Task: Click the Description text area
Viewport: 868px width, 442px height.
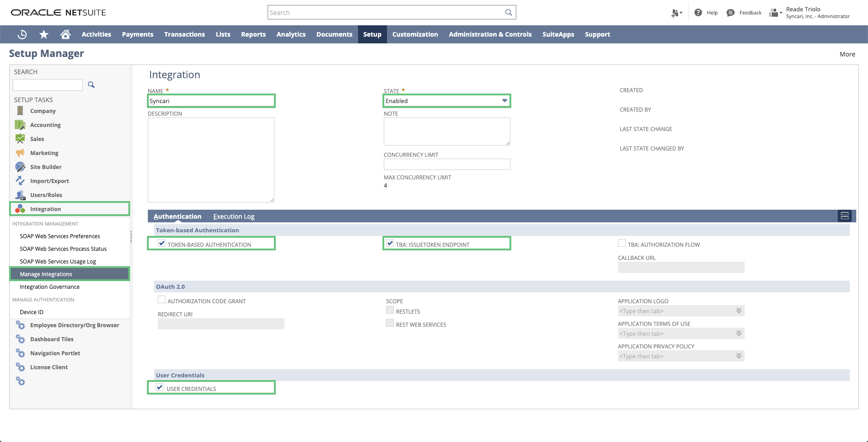Action: click(211, 160)
